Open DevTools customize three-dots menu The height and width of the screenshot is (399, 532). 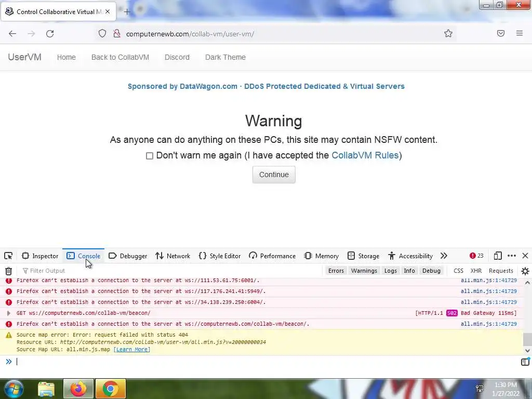[512, 256]
